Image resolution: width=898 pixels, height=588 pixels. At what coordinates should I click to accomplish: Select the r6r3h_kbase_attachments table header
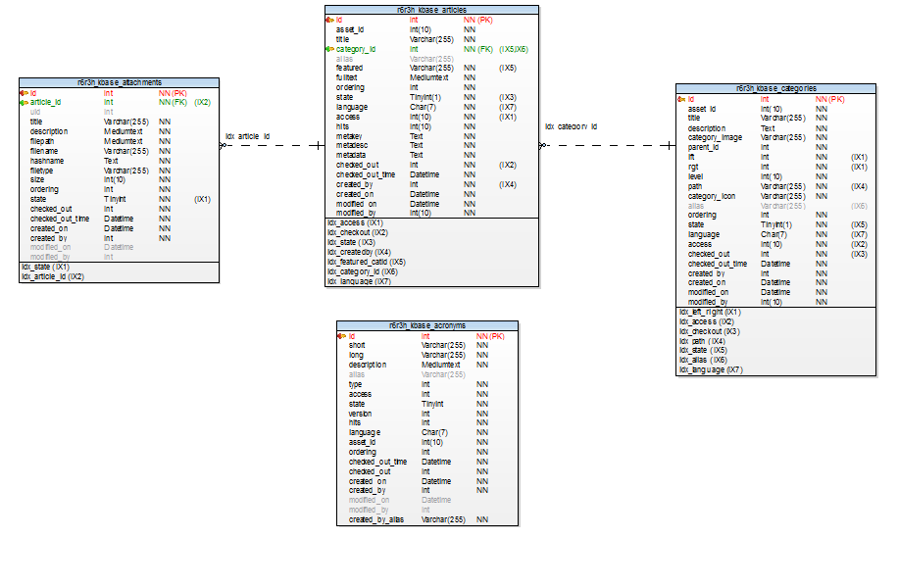tap(119, 83)
